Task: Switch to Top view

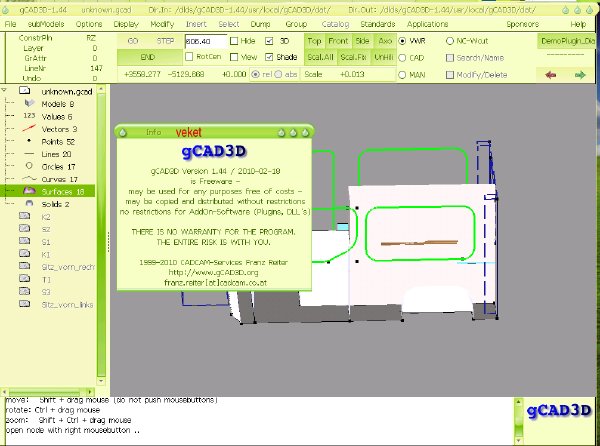Action: tap(314, 41)
